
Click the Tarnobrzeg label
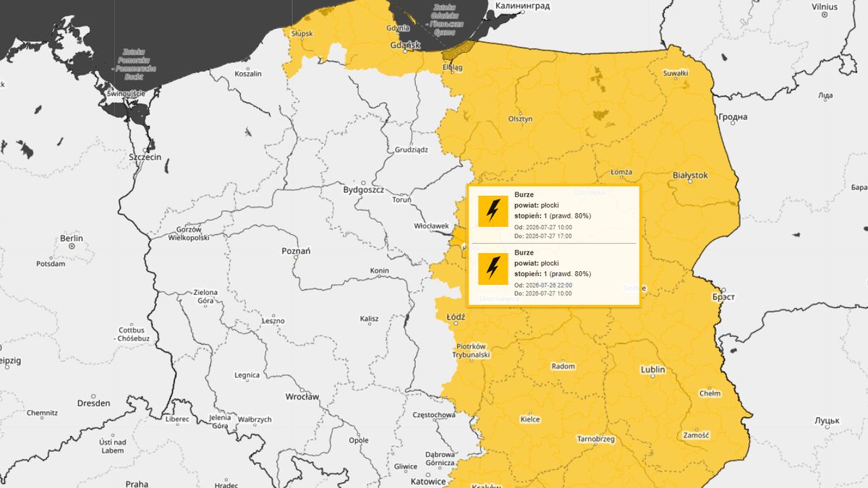pyautogui.click(x=595, y=439)
